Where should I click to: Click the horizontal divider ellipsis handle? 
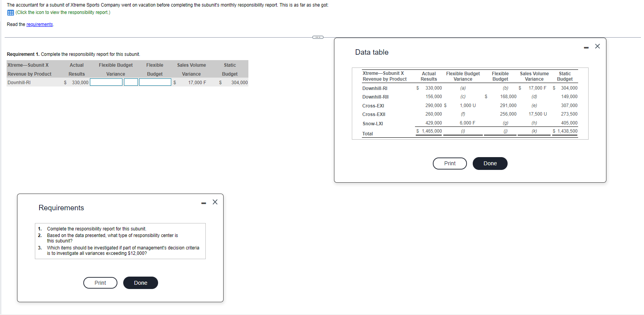tap(318, 37)
